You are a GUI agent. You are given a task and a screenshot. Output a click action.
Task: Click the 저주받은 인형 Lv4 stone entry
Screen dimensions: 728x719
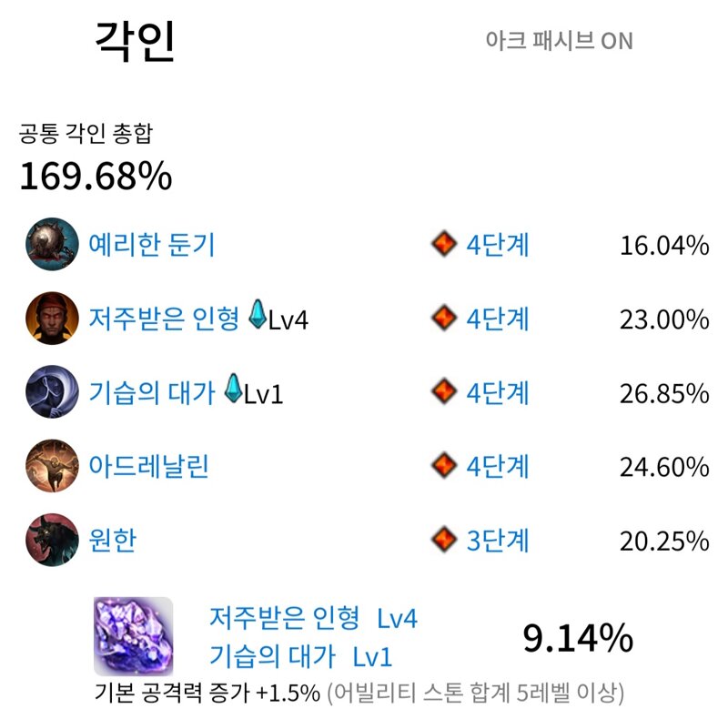(313, 618)
